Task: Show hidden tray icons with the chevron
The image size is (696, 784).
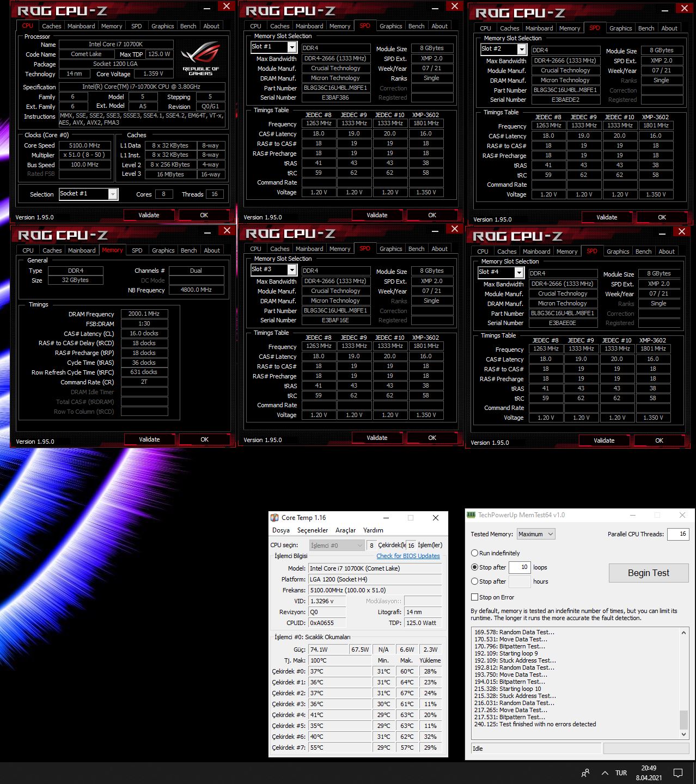Action: (x=605, y=773)
